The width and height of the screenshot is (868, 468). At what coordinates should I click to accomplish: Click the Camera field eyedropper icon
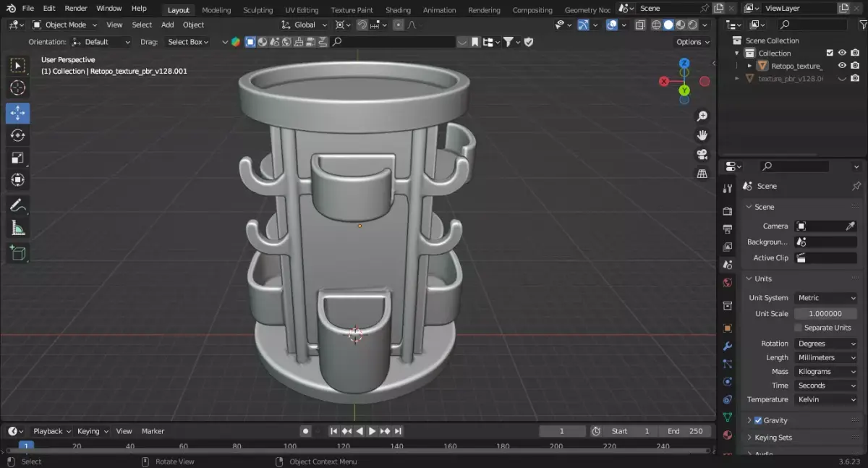click(x=851, y=226)
